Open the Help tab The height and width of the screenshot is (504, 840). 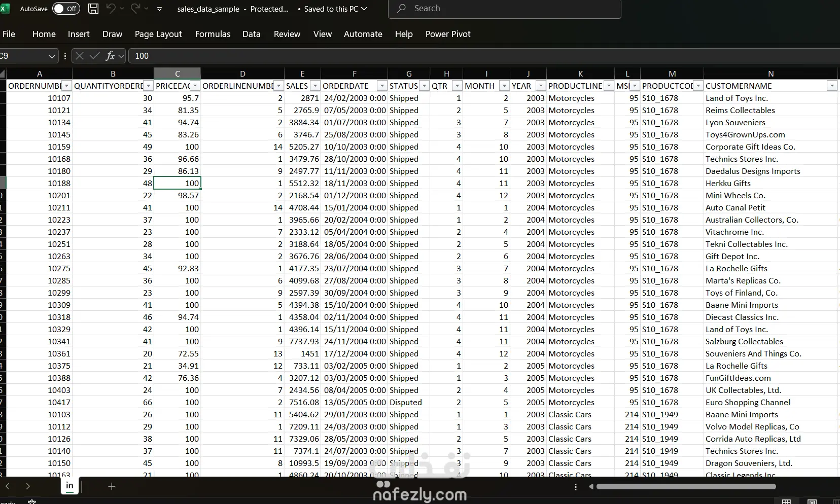click(x=404, y=34)
